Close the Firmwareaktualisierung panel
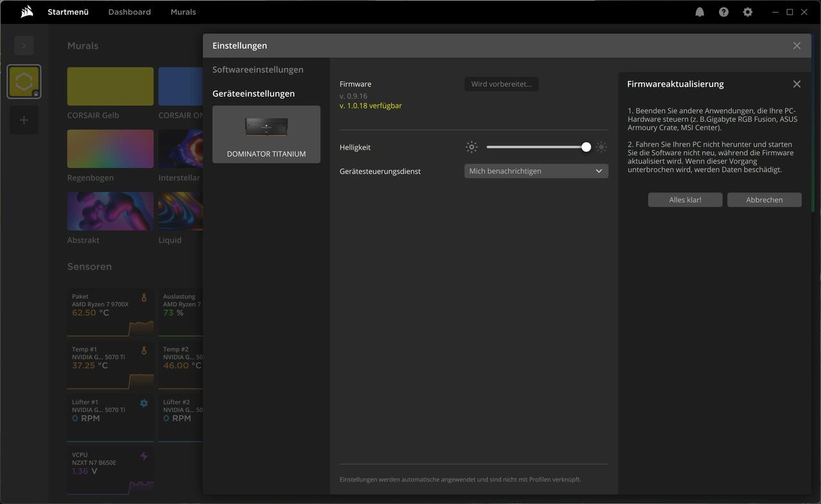Screen dimensions: 821x504 coord(797,84)
